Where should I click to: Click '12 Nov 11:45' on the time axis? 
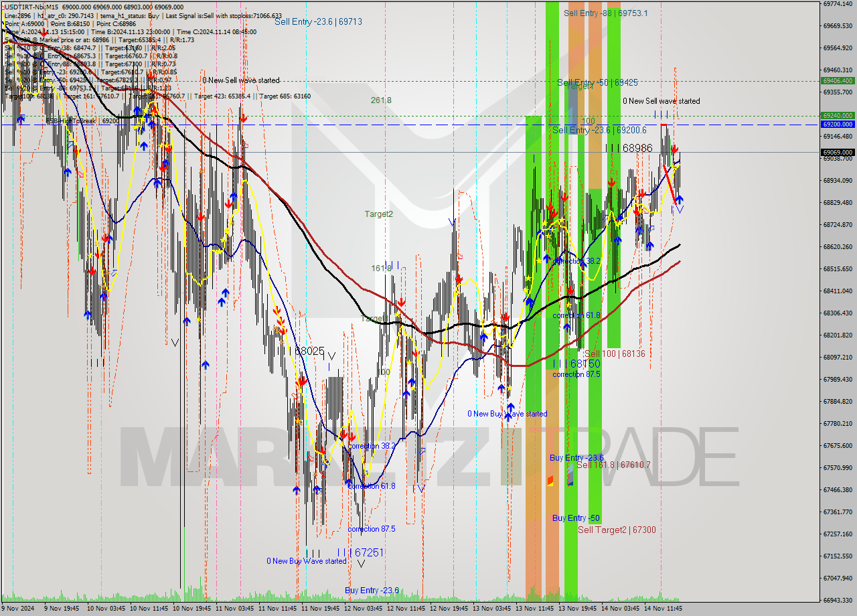[x=406, y=609]
